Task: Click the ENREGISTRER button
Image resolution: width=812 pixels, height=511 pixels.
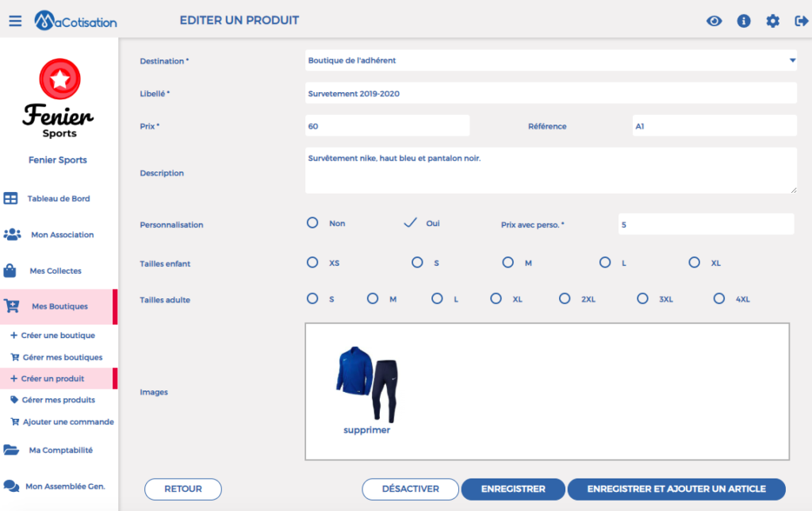Action: click(513, 490)
